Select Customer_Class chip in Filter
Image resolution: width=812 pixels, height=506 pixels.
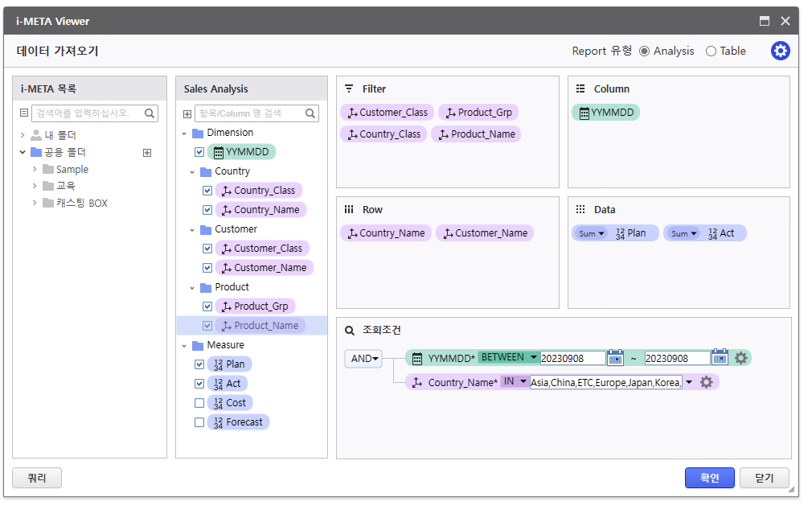[387, 113]
